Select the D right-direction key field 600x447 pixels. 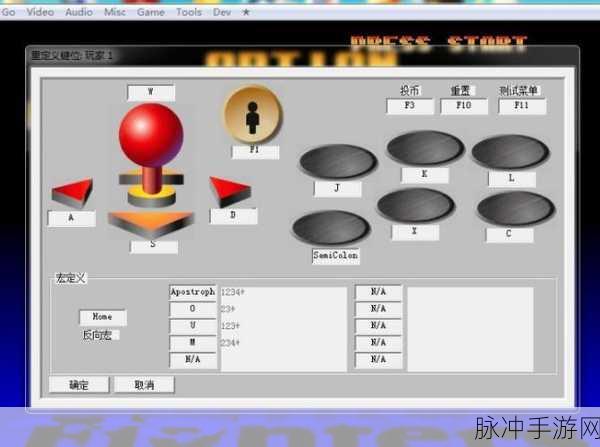(233, 215)
